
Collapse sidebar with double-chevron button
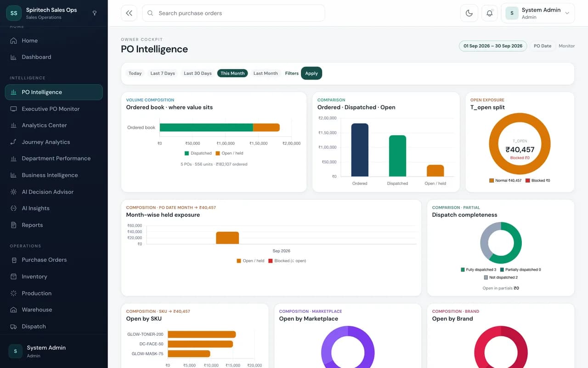click(x=129, y=13)
